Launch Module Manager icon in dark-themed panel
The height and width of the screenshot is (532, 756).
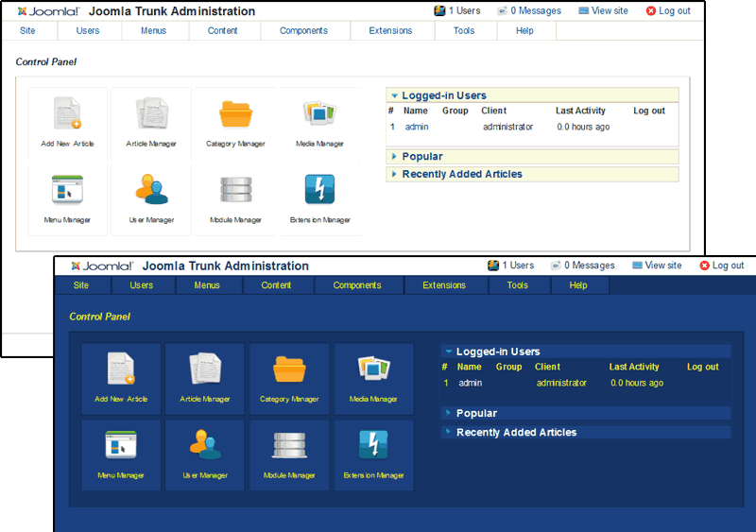[289, 446]
